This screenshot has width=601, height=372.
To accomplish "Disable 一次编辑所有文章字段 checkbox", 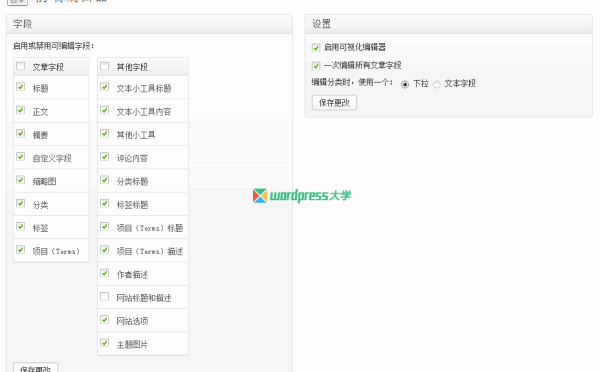I will pos(316,66).
